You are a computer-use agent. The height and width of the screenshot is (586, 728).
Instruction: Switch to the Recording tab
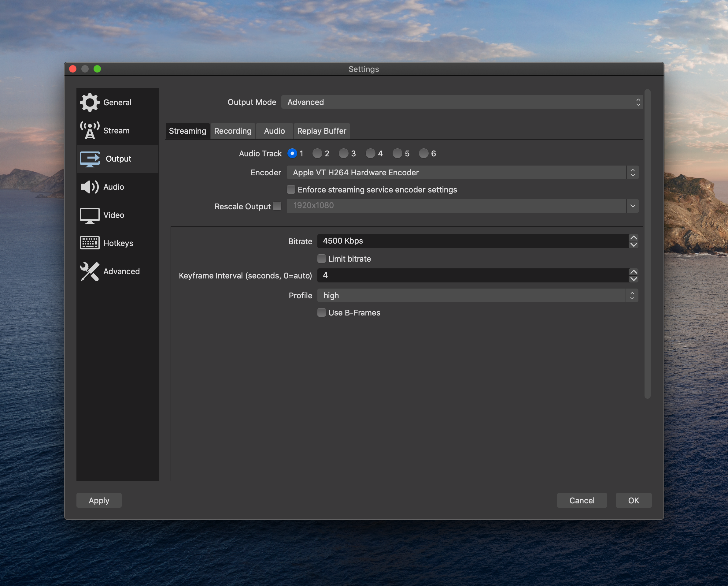click(233, 130)
